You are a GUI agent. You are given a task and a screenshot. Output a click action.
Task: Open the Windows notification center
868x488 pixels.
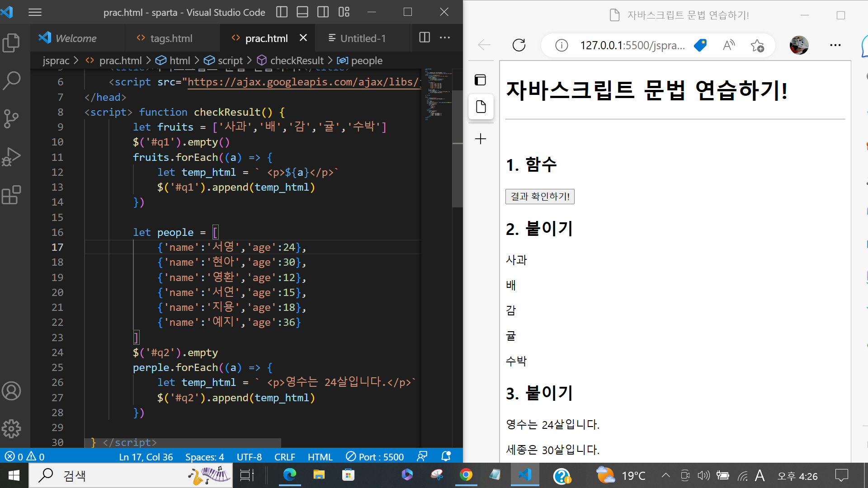tap(842, 475)
